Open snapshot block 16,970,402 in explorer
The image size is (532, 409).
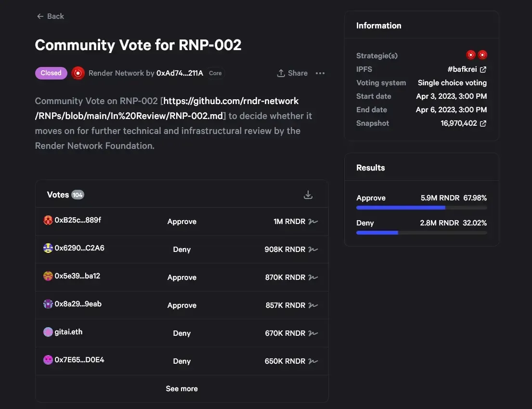464,123
